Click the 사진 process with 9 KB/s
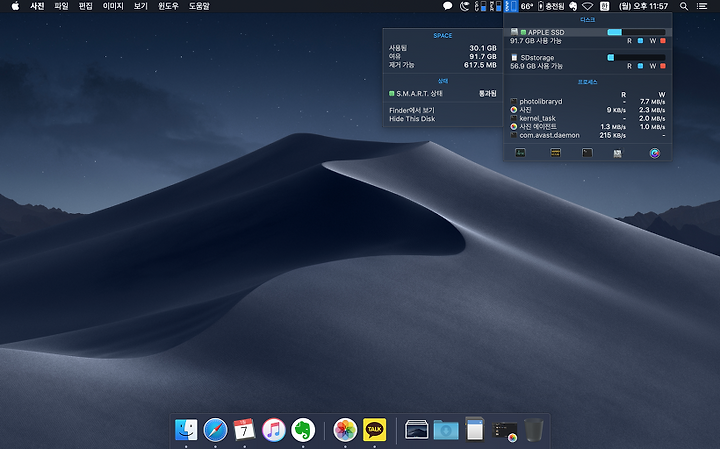Viewport: 720px width, 449px height. (x=588, y=110)
